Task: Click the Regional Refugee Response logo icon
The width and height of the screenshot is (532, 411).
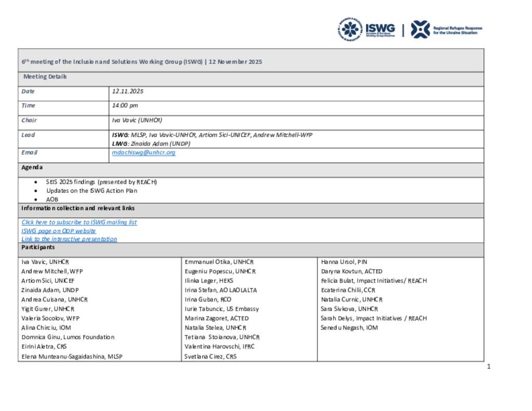Action: pyautogui.click(x=420, y=30)
